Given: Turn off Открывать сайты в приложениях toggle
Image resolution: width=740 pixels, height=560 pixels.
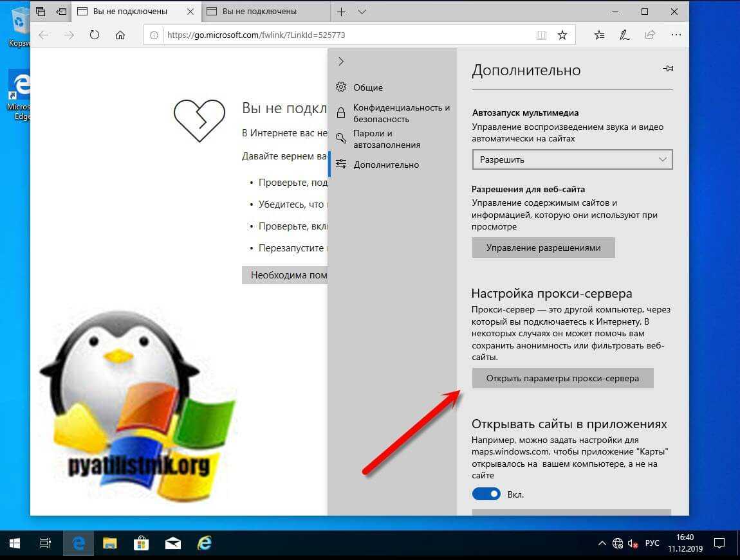Looking at the screenshot, I should click(x=486, y=494).
